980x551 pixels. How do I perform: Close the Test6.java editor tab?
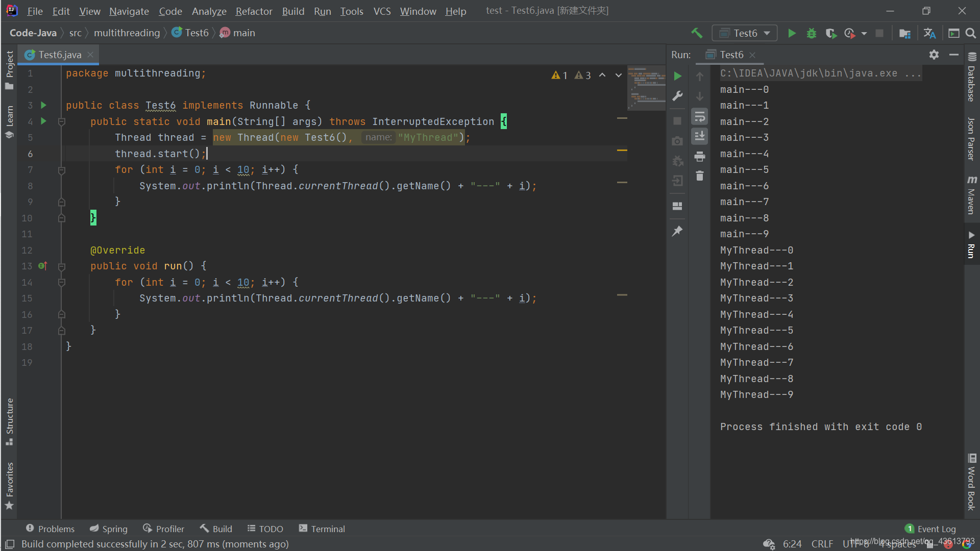click(90, 55)
